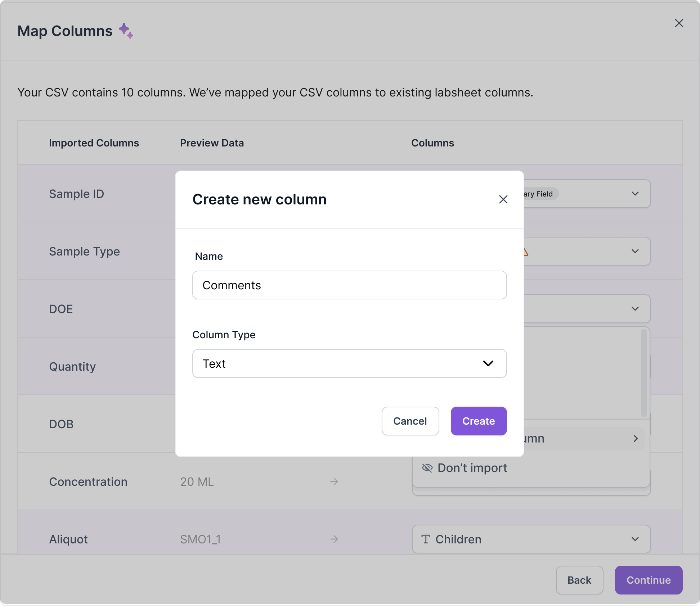Expand the Sample Type column dropdown
Image resolution: width=700 pixels, height=606 pixels.
click(635, 251)
